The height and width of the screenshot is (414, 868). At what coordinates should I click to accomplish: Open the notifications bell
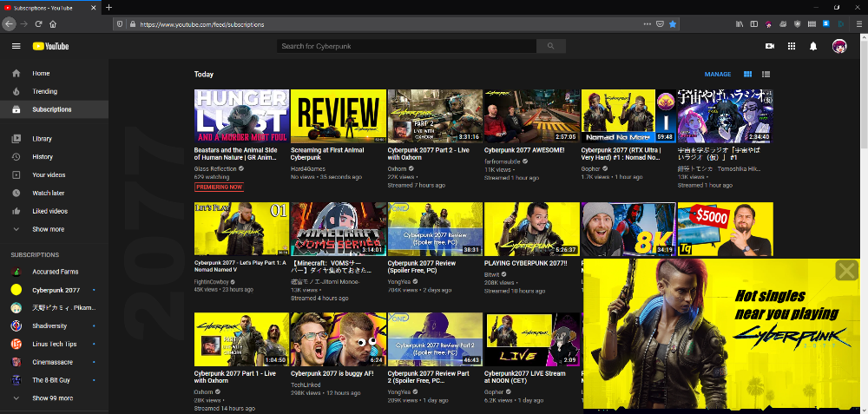point(813,46)
